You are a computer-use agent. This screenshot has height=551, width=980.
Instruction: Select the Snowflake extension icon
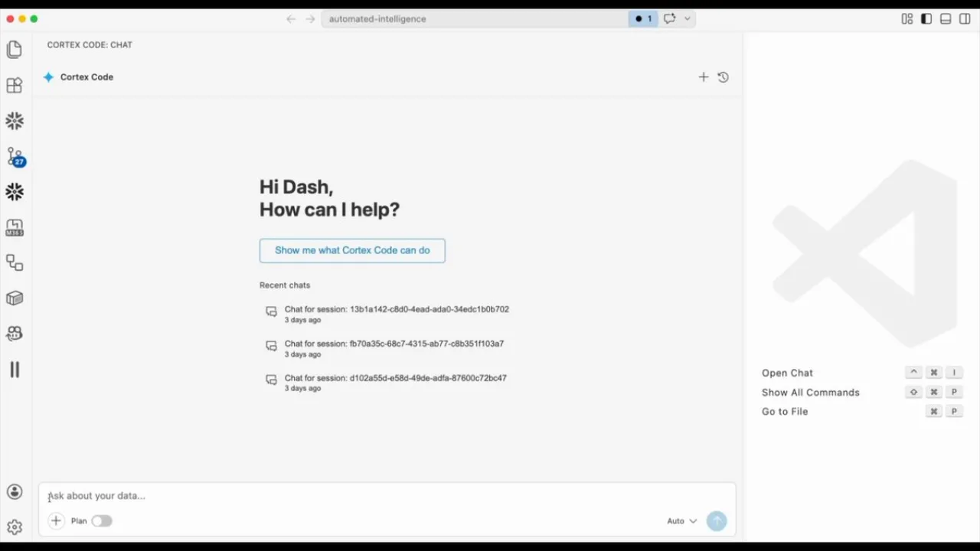(15, 121)
